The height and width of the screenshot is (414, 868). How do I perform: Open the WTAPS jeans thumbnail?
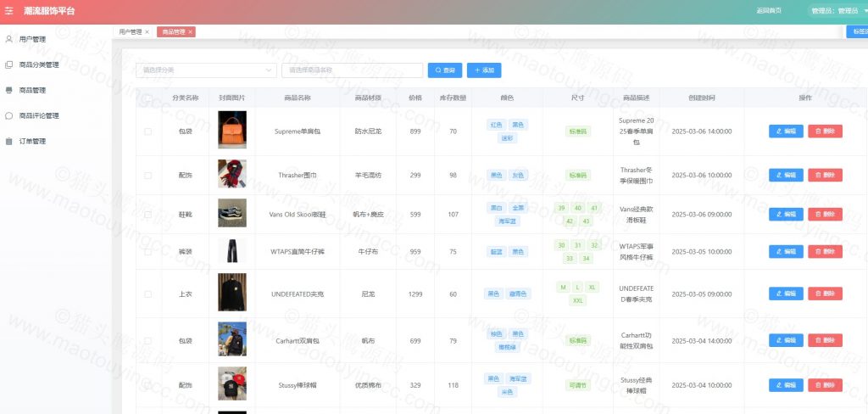[232, 250]
